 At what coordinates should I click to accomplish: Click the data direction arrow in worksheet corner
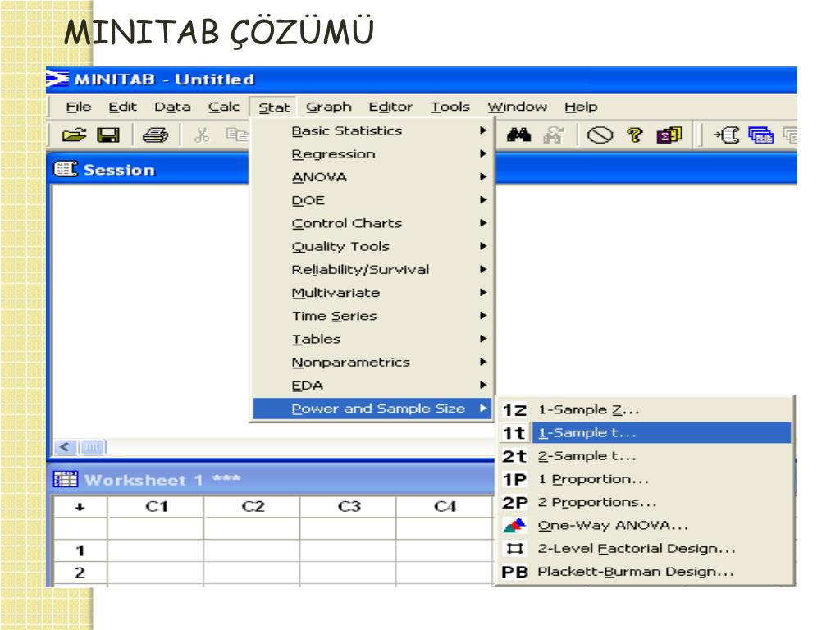(x=80, y=507)
